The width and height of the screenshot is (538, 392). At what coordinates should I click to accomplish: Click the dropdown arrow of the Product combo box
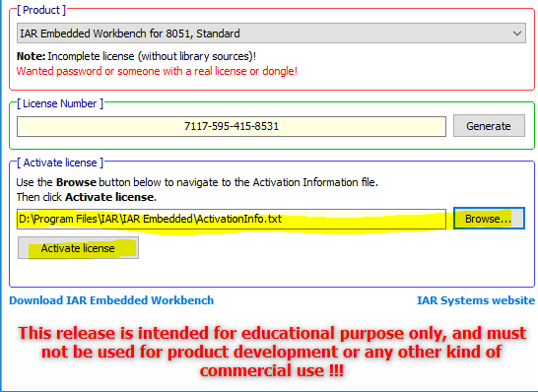(x=517, y=33)
